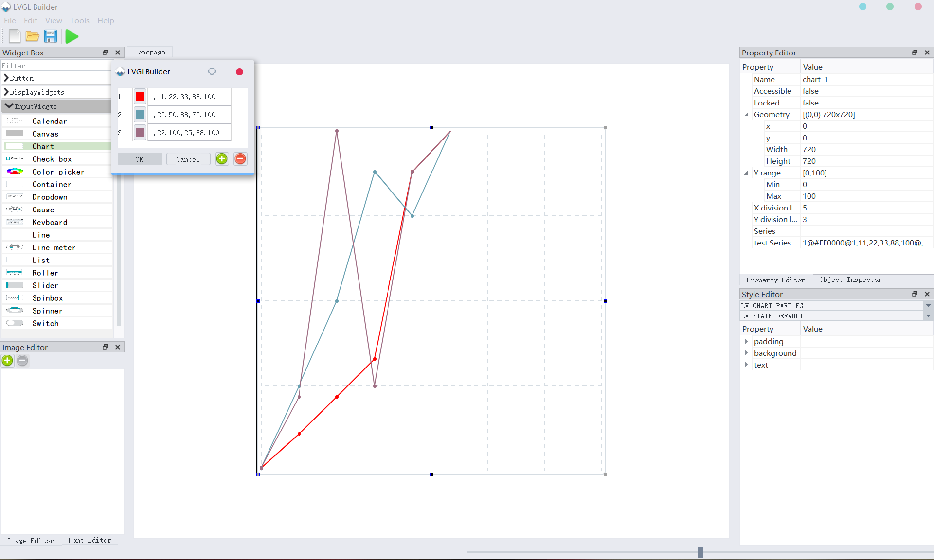Cancel the series editing dialog
This screenshot has height=560, width=934.
click(188, 159)
